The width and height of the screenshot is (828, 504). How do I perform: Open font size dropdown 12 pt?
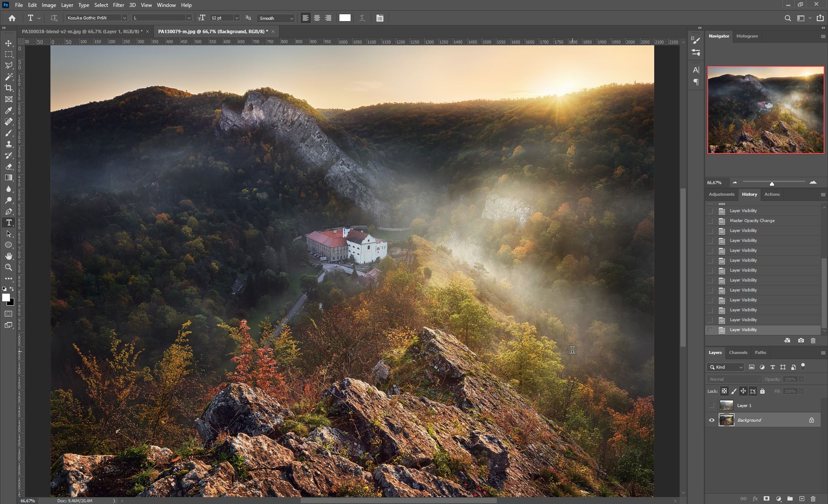[x=236, y=18]
